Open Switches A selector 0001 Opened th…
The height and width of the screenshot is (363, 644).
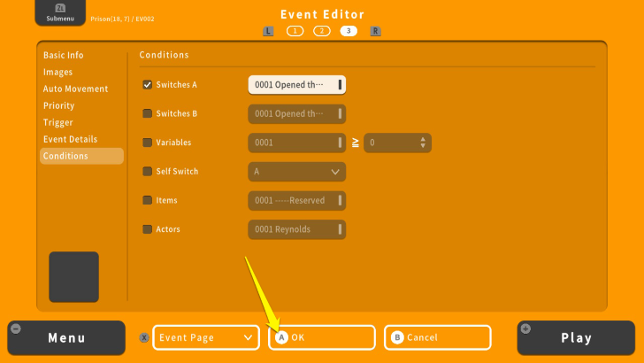click(x=297, y=85)
